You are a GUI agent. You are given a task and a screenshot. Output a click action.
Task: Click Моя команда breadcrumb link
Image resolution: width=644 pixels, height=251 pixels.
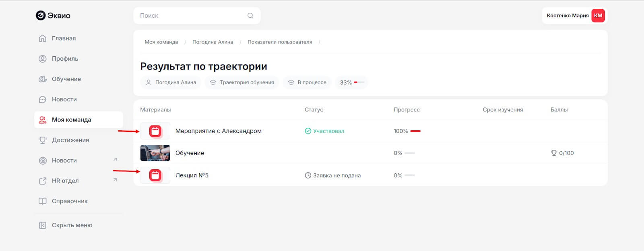tap(161, 42)
